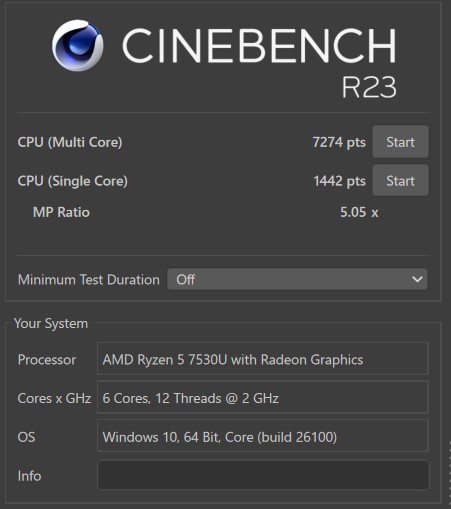Click the 7274 pts multi core score
Image resolution: width=451 pixels, height=509 pixels.
tap(339, 142)
